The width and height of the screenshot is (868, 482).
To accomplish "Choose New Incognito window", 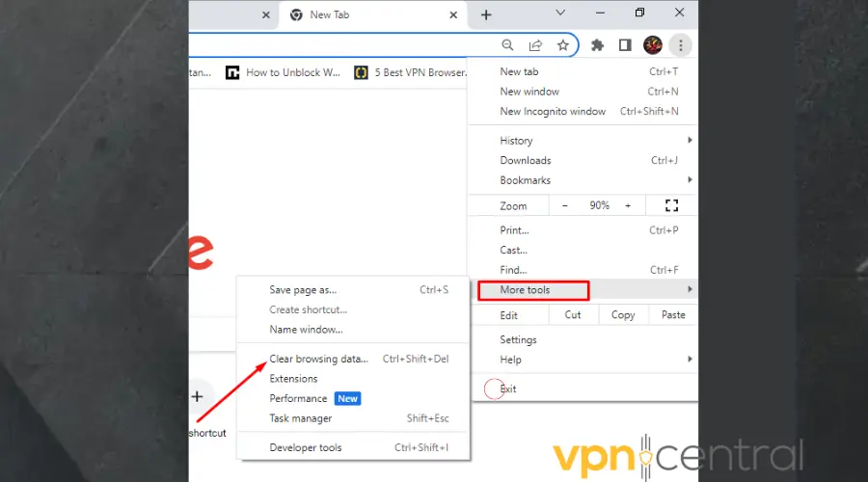I will [x=553, y=111].
